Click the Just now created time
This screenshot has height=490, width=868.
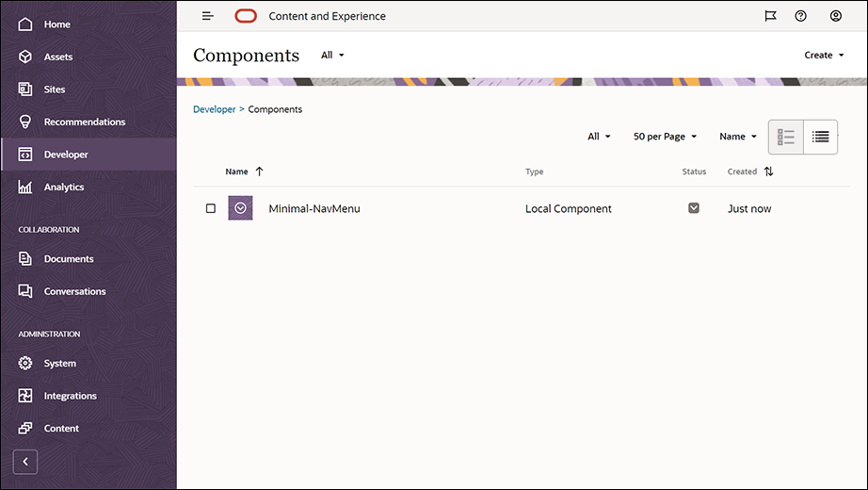coord(749,209)
